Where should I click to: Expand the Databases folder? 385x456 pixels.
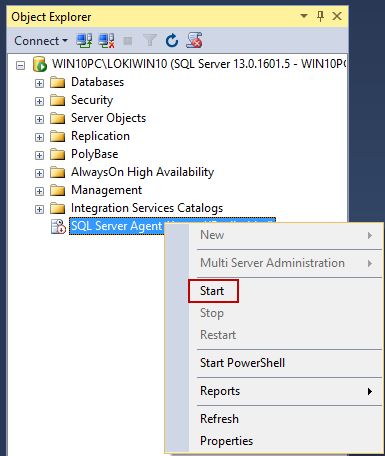coord(39,83)
